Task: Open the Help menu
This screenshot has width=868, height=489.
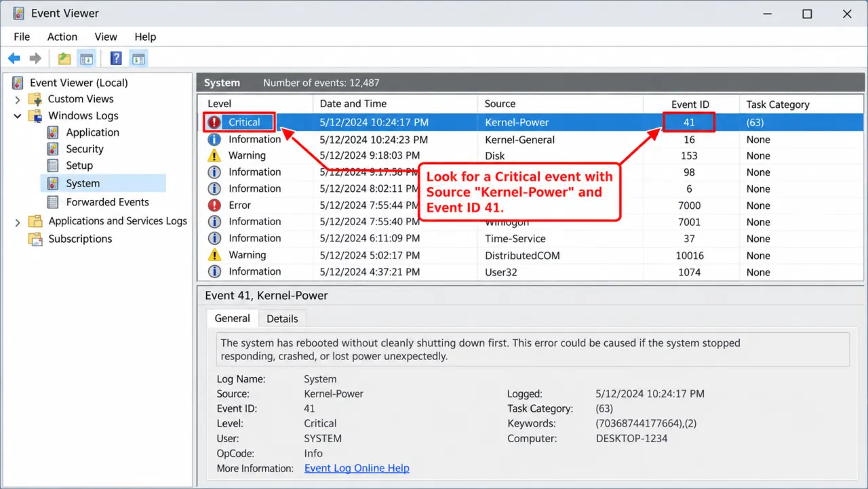Action: (145, 37)
